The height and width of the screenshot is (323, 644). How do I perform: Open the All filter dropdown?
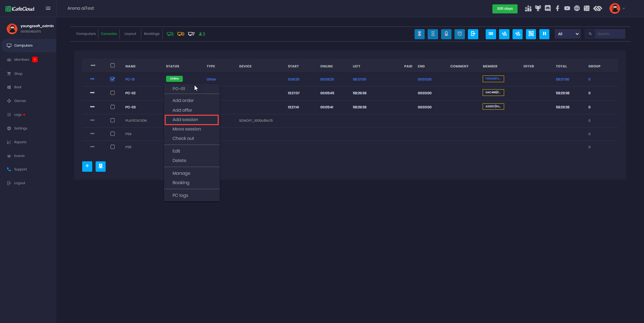[568, 34]
